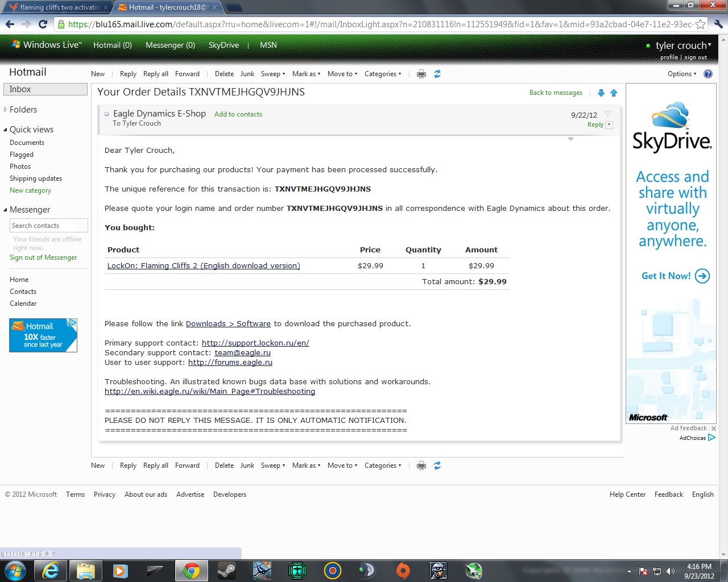728x582 pixels.
Task: Click the Get It Now arrow circle
Action: 702,276
